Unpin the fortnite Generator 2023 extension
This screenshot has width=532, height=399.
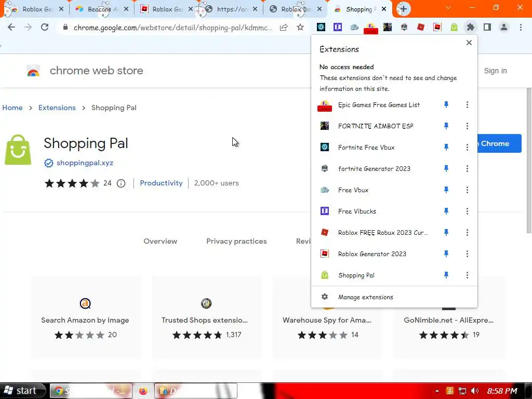point(446,169)
